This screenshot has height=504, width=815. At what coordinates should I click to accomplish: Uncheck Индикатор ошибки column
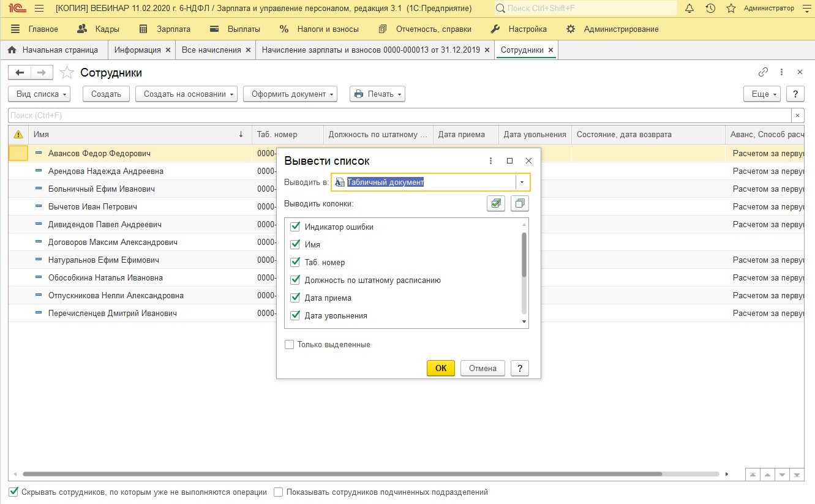click(x=295, y=227)
